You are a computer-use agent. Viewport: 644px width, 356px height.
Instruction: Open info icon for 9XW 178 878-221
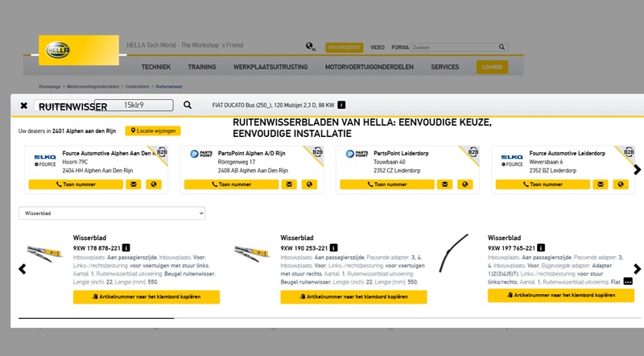pyautogui.click(x=126, y=248)
